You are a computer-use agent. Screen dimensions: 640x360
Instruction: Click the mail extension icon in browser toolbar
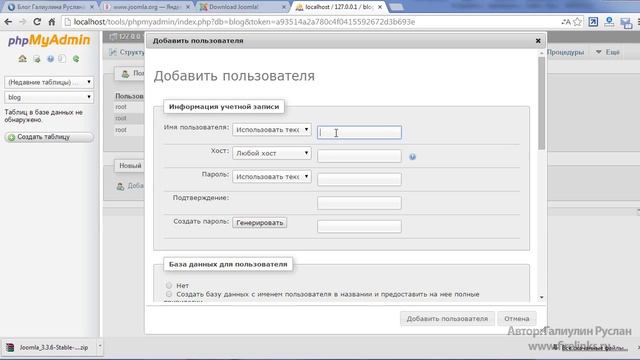point(626,23)
